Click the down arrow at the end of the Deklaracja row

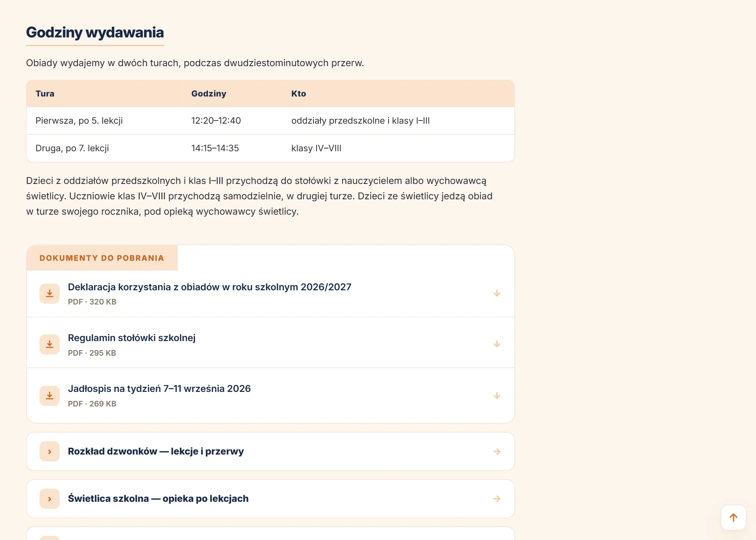pos(497,293)
